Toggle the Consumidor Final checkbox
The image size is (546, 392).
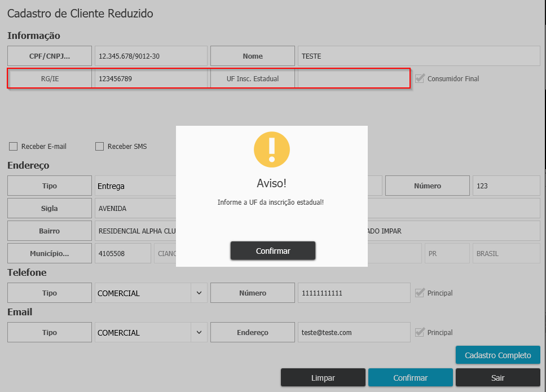(x=420, y=78)
